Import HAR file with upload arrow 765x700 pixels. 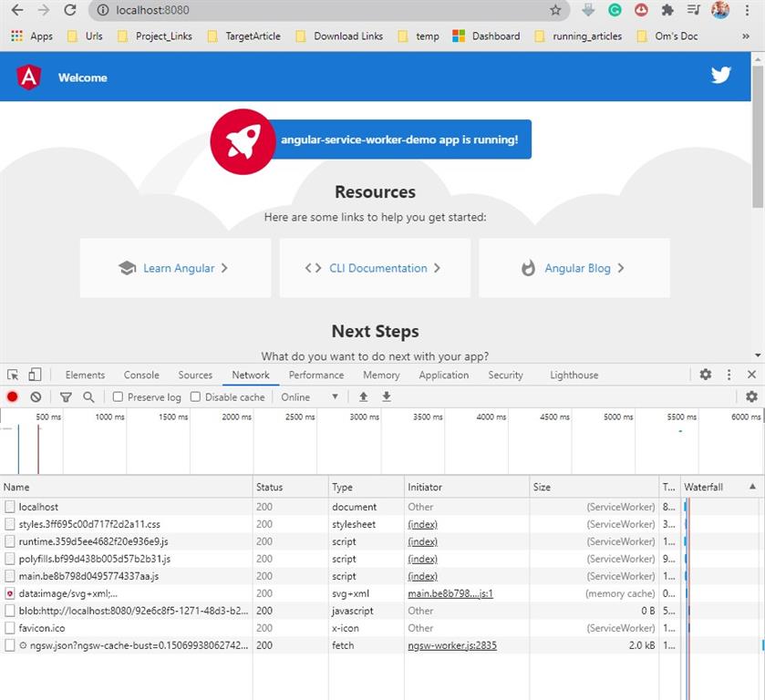pyautogui.click(x=363, y=396)
